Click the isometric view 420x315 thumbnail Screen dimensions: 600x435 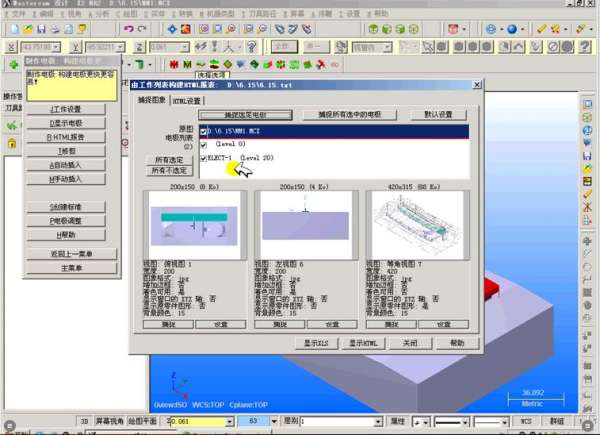point(417,225)
